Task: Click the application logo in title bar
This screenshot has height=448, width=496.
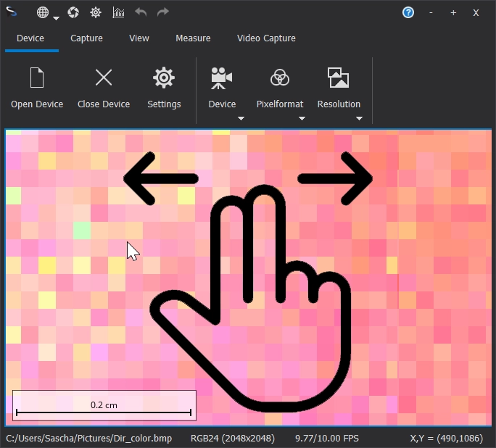Action: point(13,12)
